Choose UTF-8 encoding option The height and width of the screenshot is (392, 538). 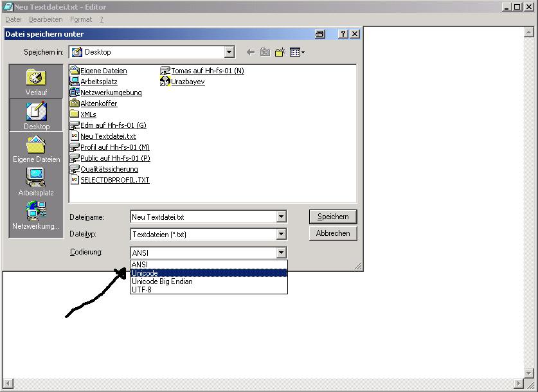[209, 289]
